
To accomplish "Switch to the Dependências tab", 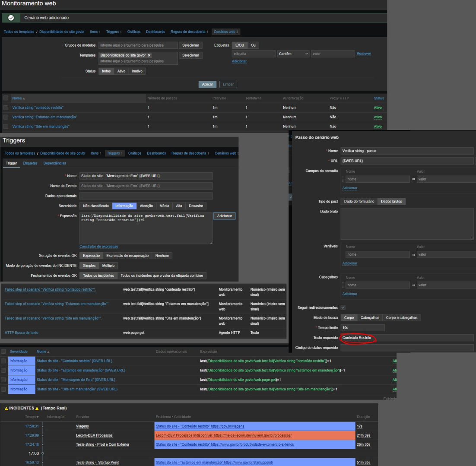I will click(55, 163).
